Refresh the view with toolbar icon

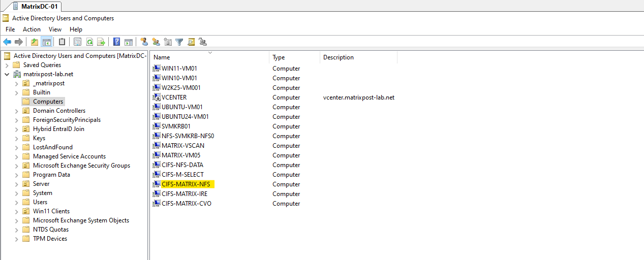coord(89,42)
